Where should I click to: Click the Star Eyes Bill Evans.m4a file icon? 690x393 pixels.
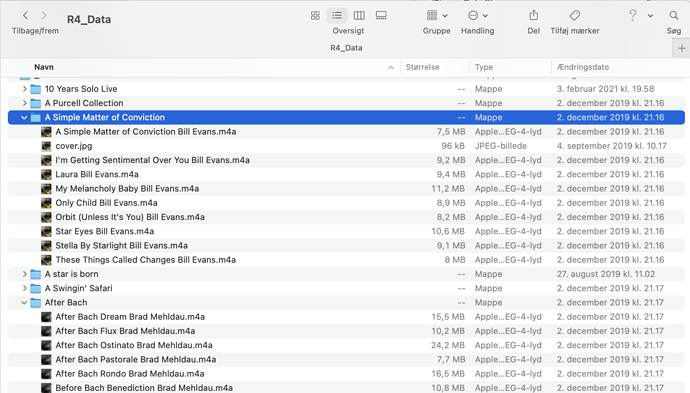point(46,231)
